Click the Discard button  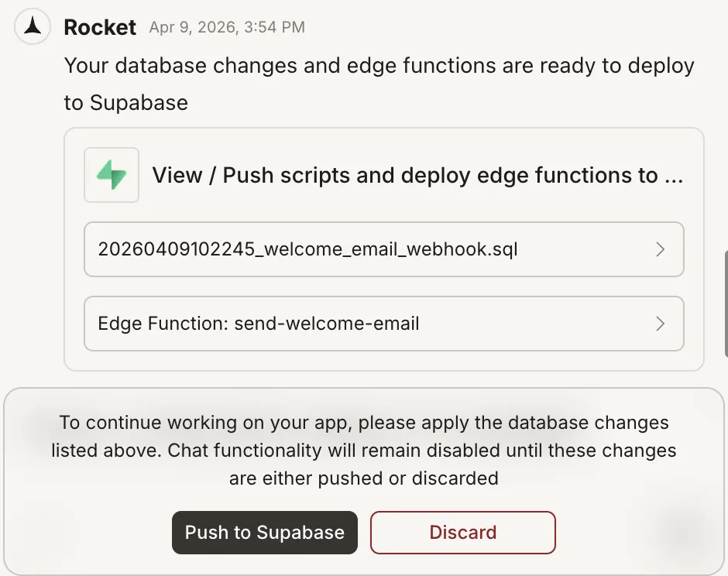462,532
